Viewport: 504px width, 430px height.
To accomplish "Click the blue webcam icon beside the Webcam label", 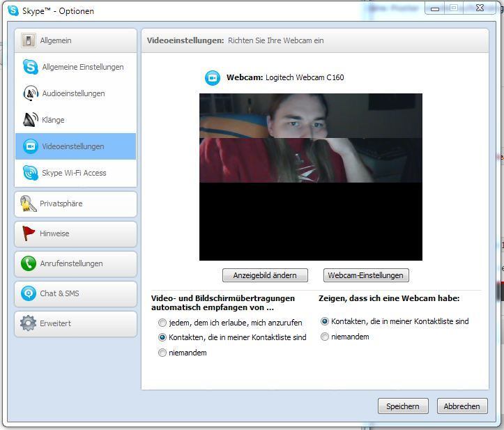I will tap(213, 78).
